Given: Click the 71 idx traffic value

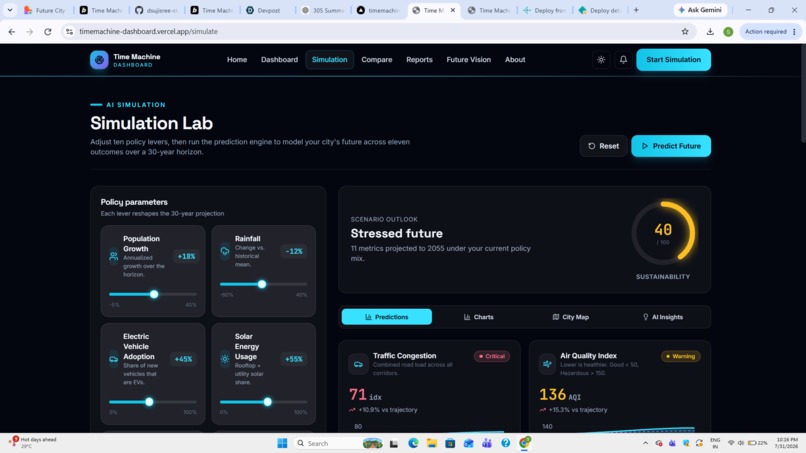Looking at the screenshot, I should tap(365, 395).
